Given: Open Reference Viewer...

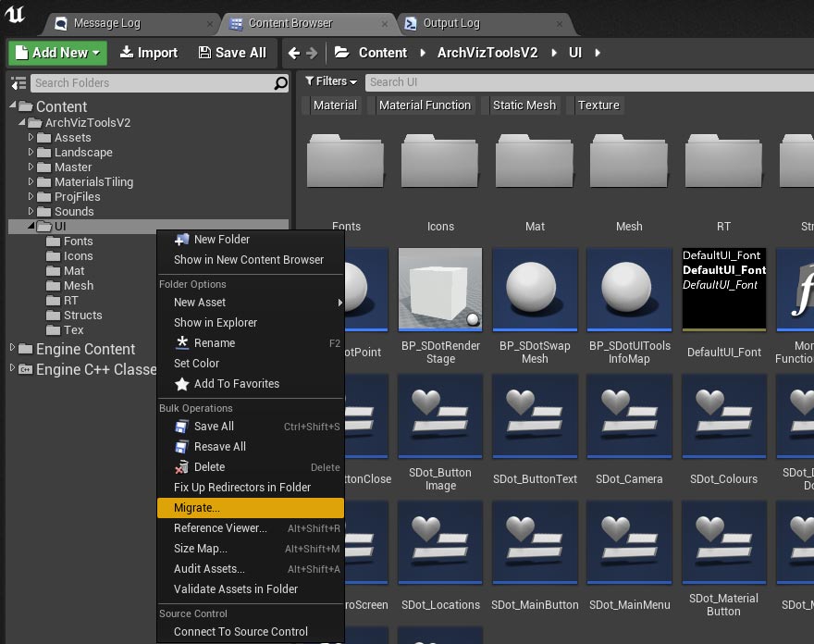Looking at the screenshot, I should click(x=252, y=528).
